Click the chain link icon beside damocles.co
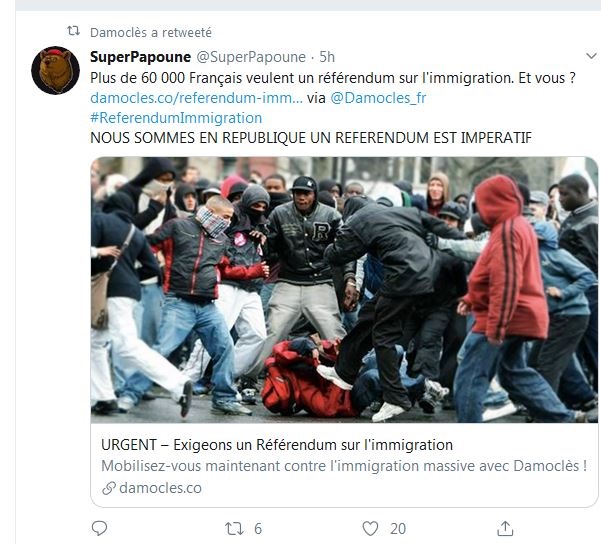Viewport: 601px width, 544px height. (x=109, y=488)
